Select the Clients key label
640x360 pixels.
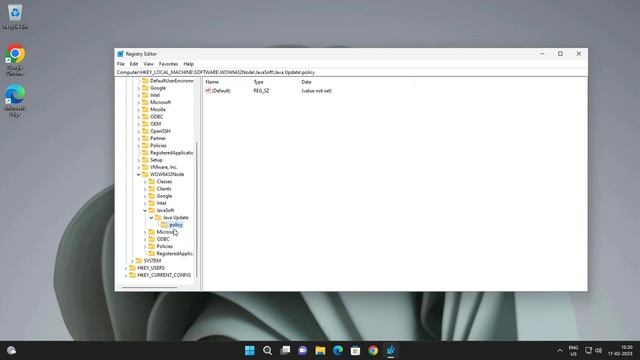coord(164,189)
